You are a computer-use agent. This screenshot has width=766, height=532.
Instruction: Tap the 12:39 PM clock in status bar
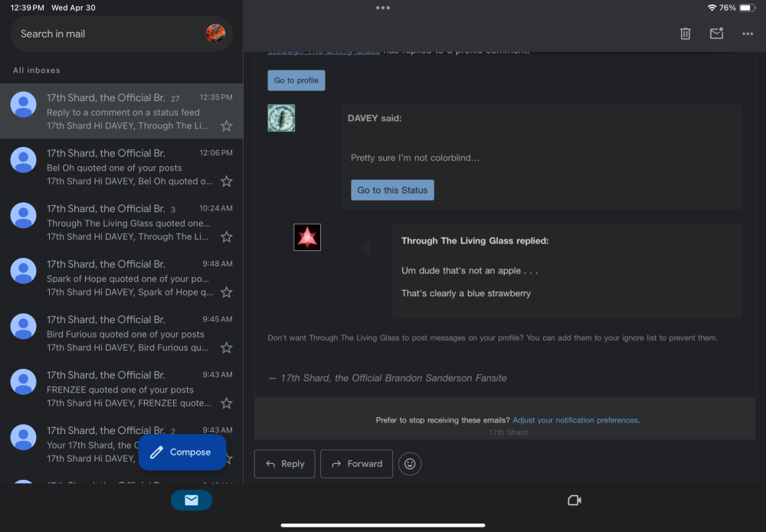(28, 8)
